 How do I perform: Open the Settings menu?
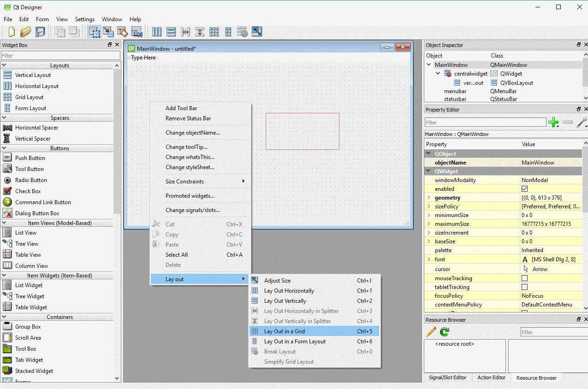tap(84, 19)
